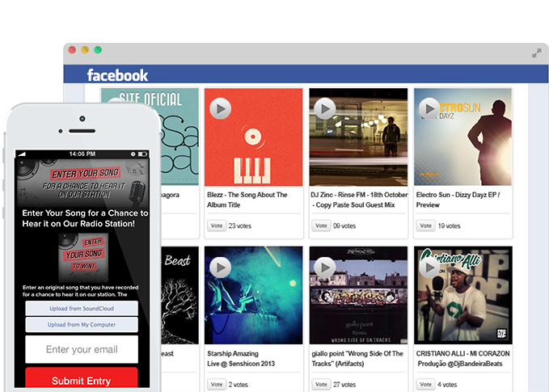
Task: Play the Starship Amazing live track
Action: click(x=220, y=268)
